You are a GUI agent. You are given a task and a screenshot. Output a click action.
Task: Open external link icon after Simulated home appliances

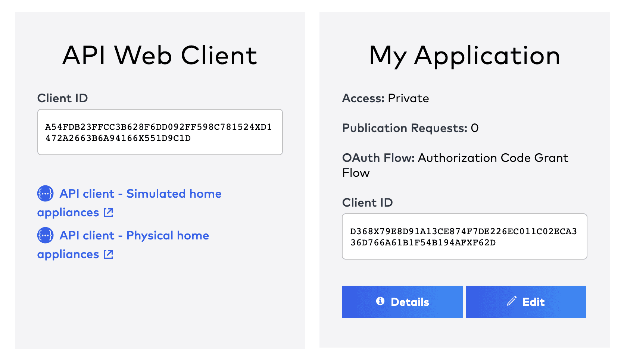point(108,213)
